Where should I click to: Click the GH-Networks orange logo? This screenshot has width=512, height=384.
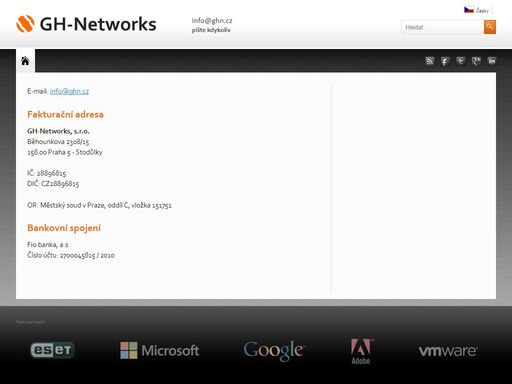86,24
